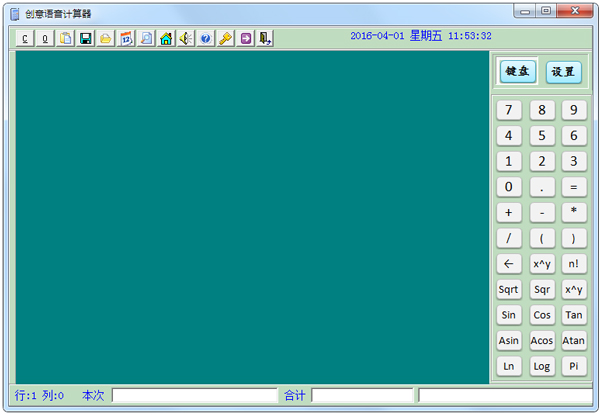Click the 行:1 列:0 status text
The height and width of the screenshot is (415, 600).
pos(39,395)
